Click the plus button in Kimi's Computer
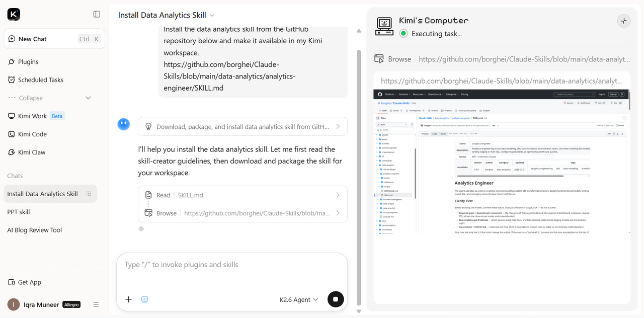Screen dimensions: 644x318 pos(624,21)
